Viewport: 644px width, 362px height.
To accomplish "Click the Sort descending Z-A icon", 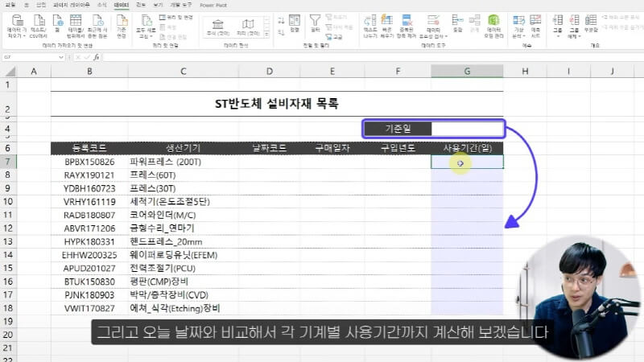I will click(x=281, y=32).
